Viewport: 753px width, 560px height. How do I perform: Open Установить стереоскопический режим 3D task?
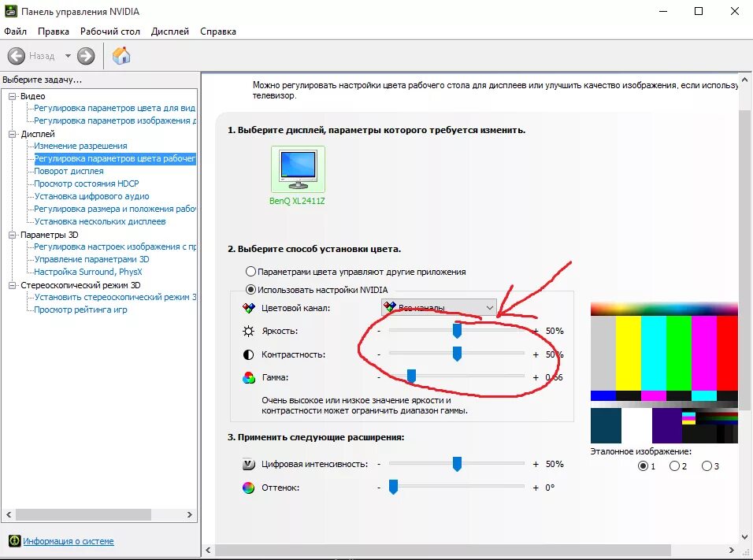(115, 297)
